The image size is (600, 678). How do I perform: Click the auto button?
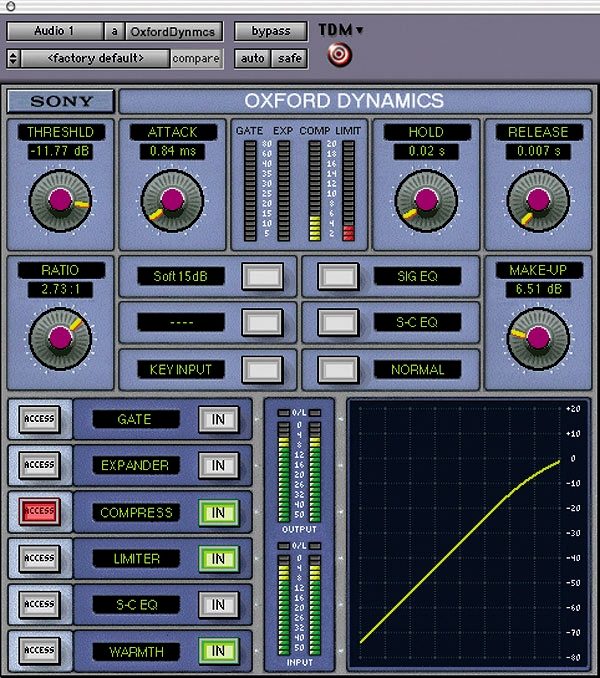click(253, 58)
